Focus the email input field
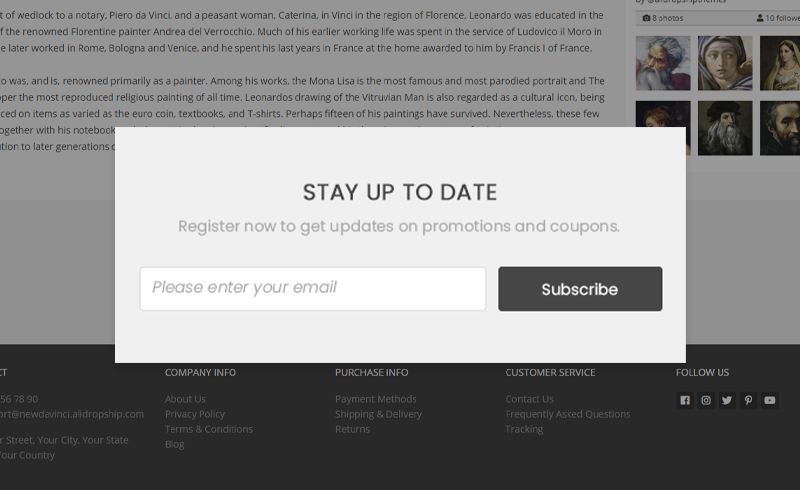This screenshot has height=490, width=800. (313, 289)
